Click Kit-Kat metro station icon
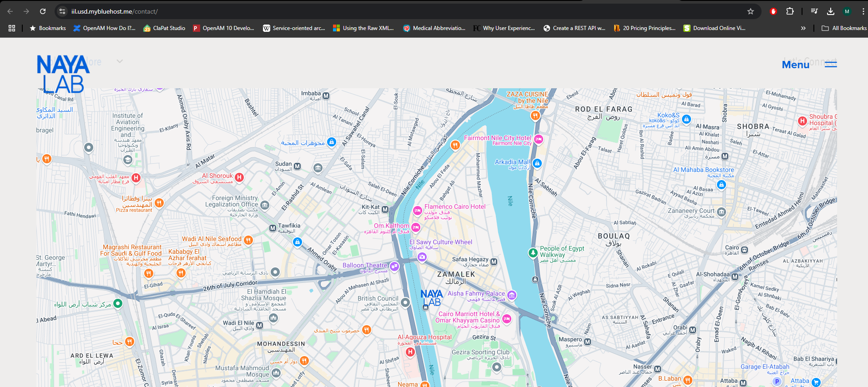Screen dimensions: 868x387 coord(385,210)
